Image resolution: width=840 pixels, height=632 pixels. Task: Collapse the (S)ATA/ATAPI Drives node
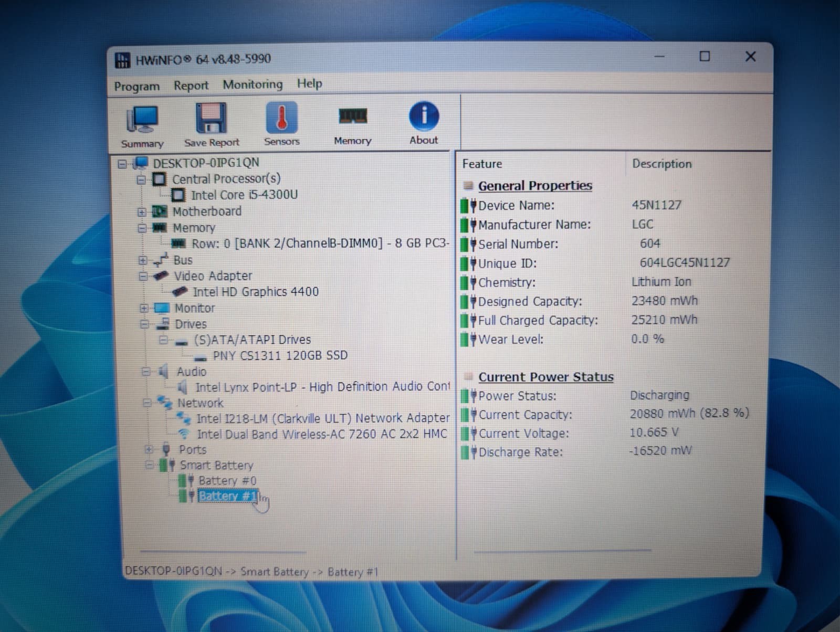pyautogui.click(x=163, y=340)
